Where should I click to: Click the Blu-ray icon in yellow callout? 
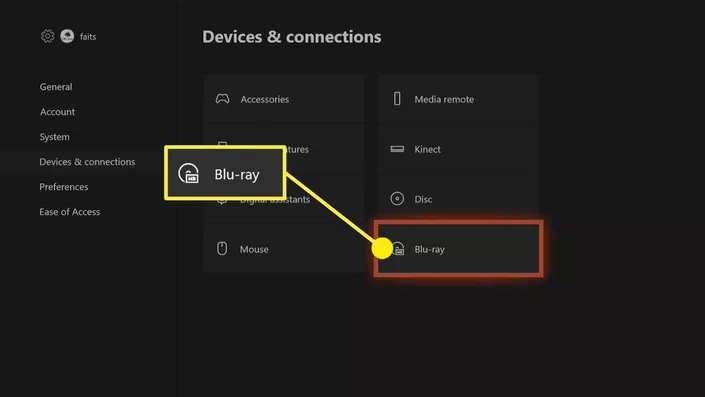188,174
